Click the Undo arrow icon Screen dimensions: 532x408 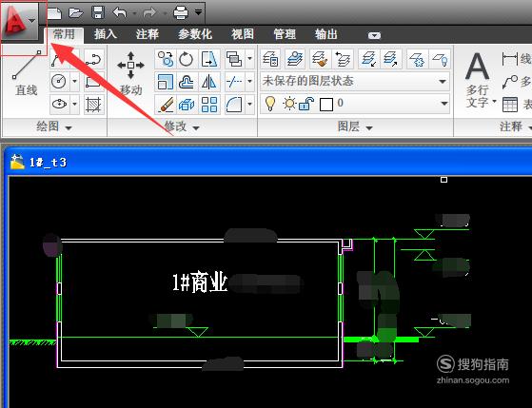(120, 13)
